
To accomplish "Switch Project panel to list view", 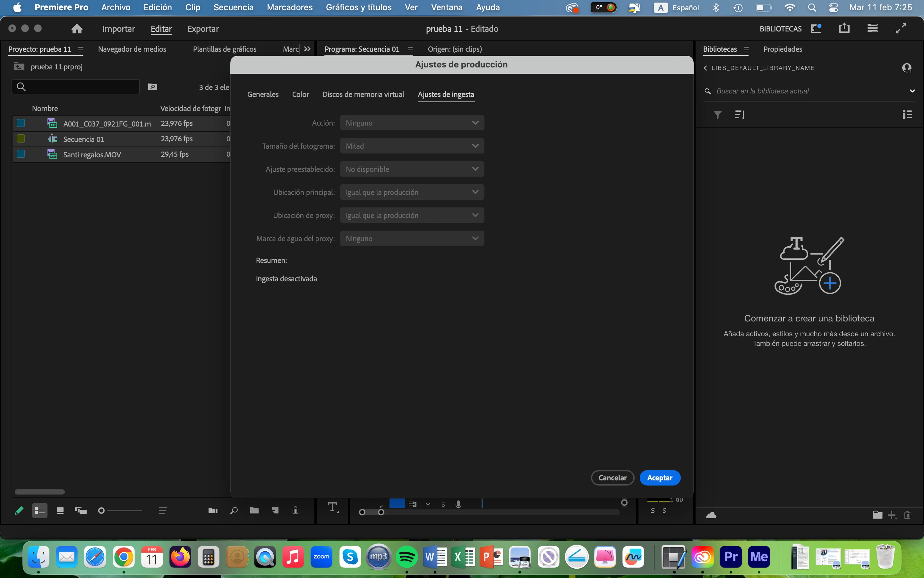I will click(40, 510).
